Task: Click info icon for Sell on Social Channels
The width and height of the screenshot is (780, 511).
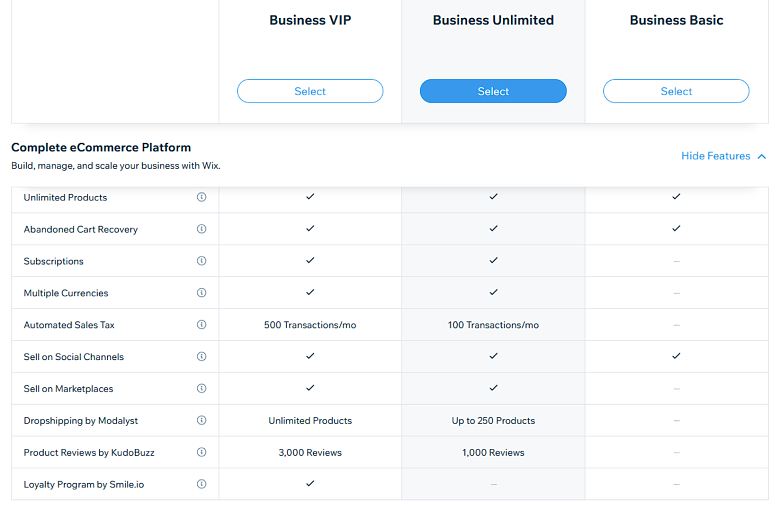Action: click(201, 356)
